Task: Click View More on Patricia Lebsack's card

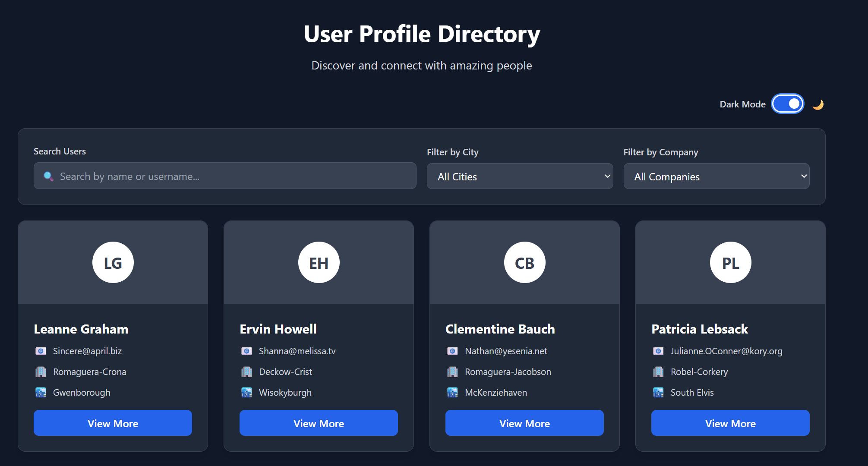Action: [730, 423]
